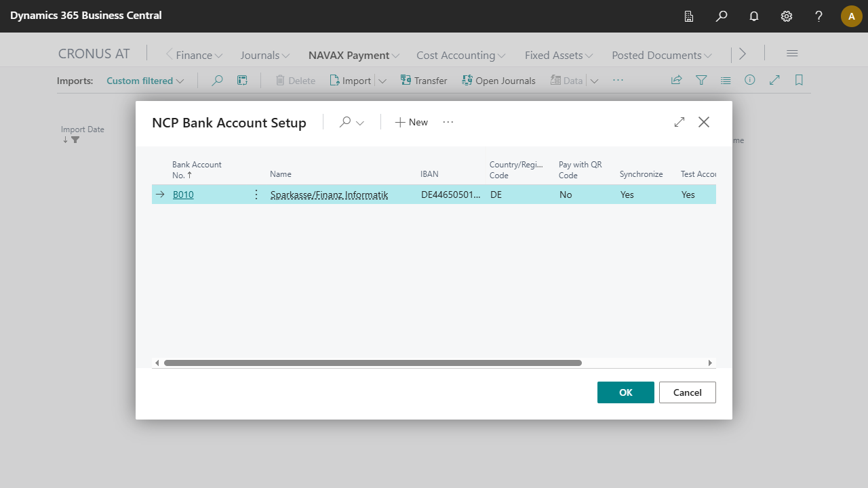Screen dimensions: 868x488
Task: Open the Import action dropdown arrow
Action: point(382,81)
